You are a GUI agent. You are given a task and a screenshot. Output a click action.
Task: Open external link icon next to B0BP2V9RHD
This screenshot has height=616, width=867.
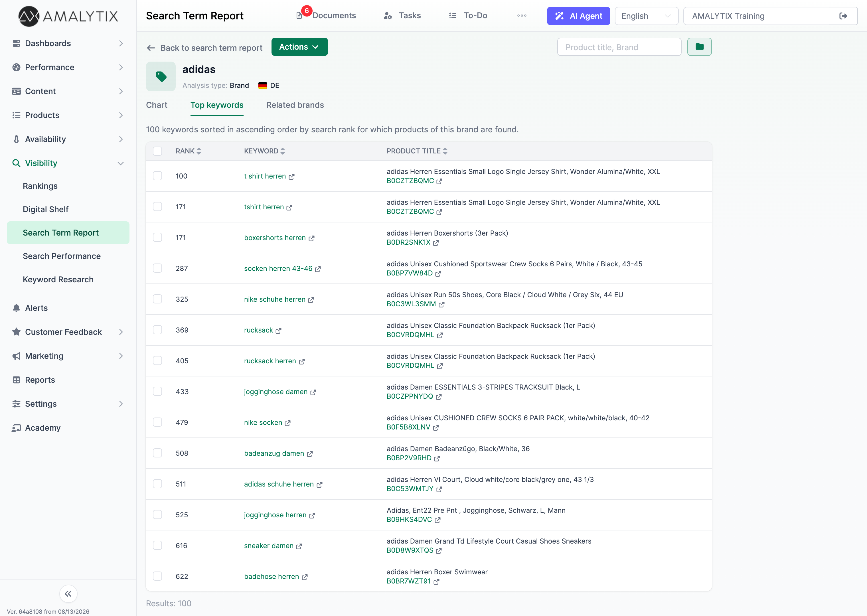click(x=437, y=459)
